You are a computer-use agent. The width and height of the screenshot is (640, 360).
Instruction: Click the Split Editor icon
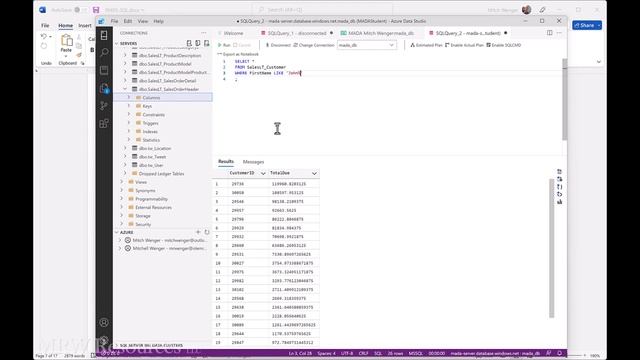[x=549, y=33]
